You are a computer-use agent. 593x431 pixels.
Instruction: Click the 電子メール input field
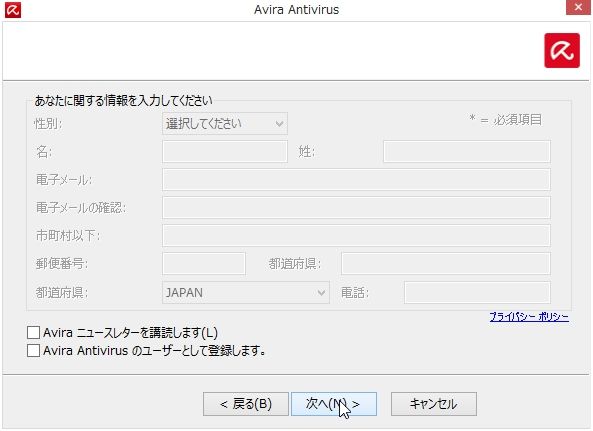[356, 180]
